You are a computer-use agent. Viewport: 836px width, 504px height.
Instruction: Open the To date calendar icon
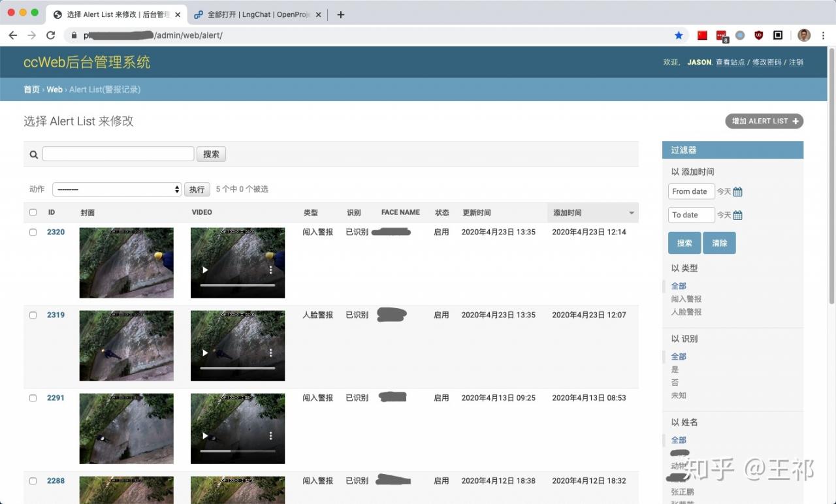(x=737, y=215)
